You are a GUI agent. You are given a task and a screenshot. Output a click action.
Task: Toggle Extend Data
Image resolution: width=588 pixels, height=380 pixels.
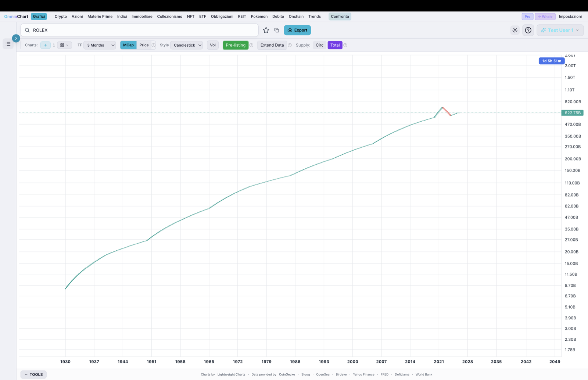272,45
